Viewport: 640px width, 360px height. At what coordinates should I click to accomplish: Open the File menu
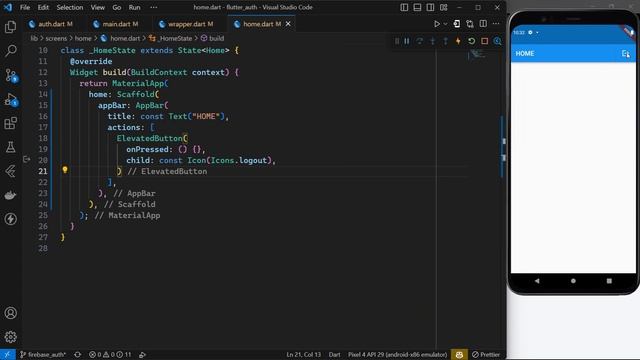25,7
